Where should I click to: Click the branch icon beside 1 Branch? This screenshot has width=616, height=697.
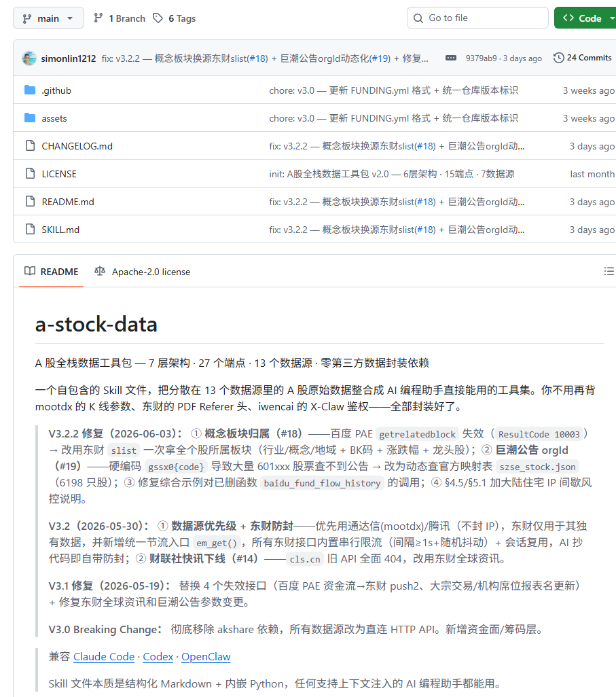point(98,18)
